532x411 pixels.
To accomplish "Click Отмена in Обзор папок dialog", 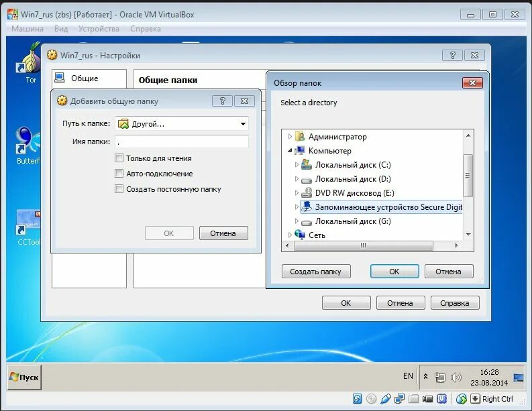I will point(449,272).
